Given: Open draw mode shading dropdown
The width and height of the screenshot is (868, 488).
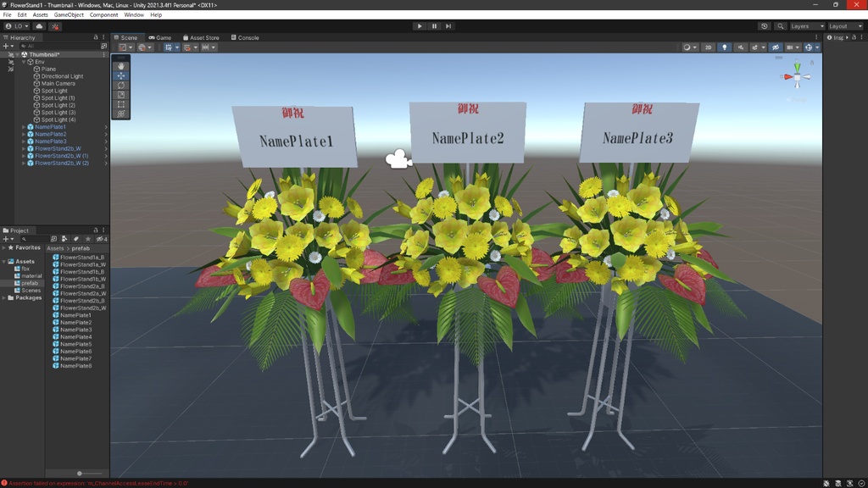Looking at the screenshot, I should point(689,47).
